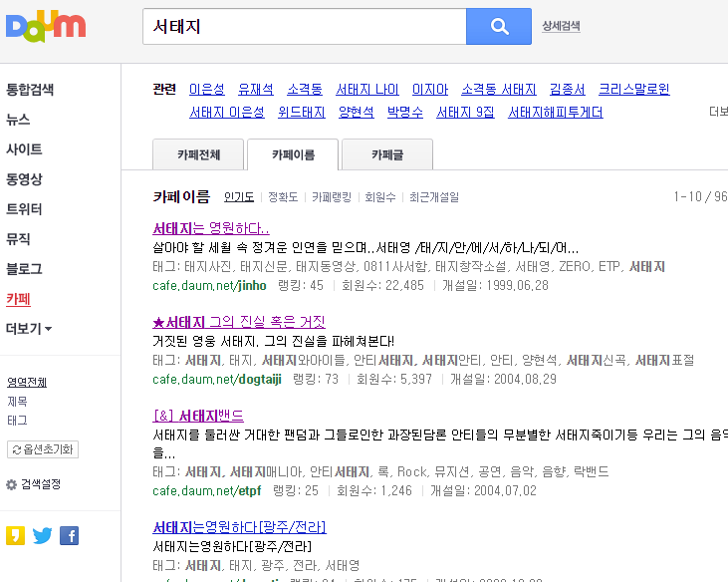Click related search 양현석
Viewport: 728px width, 582px height.
357,113
